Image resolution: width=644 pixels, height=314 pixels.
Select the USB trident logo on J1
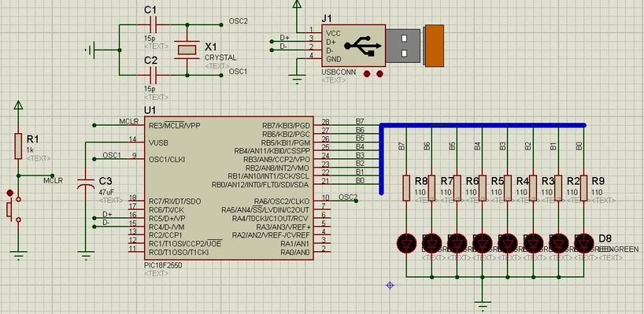pos(362,45)
